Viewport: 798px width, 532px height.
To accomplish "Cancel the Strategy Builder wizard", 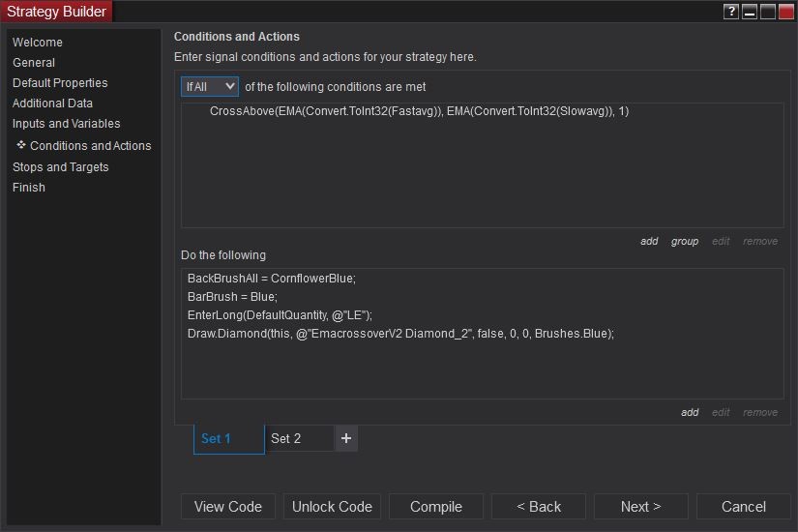I will (x=744, y=507).
